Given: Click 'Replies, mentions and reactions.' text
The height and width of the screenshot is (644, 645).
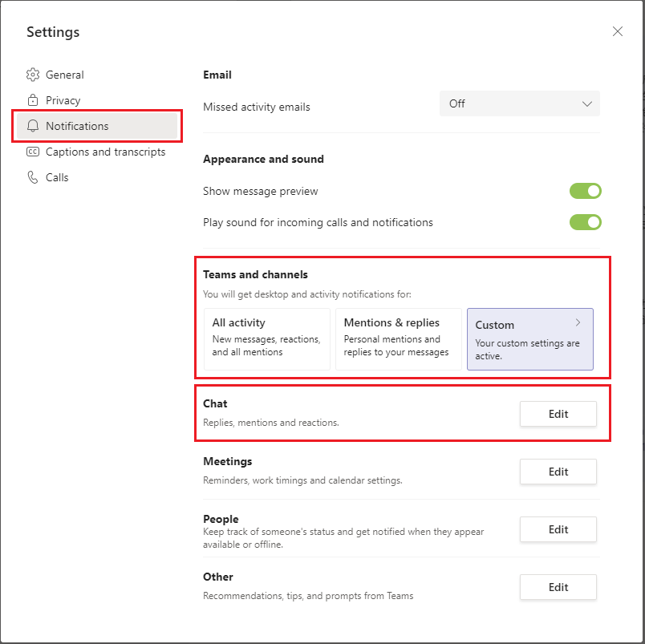Looking at the screenshot, I should click(x=270, y=423).
